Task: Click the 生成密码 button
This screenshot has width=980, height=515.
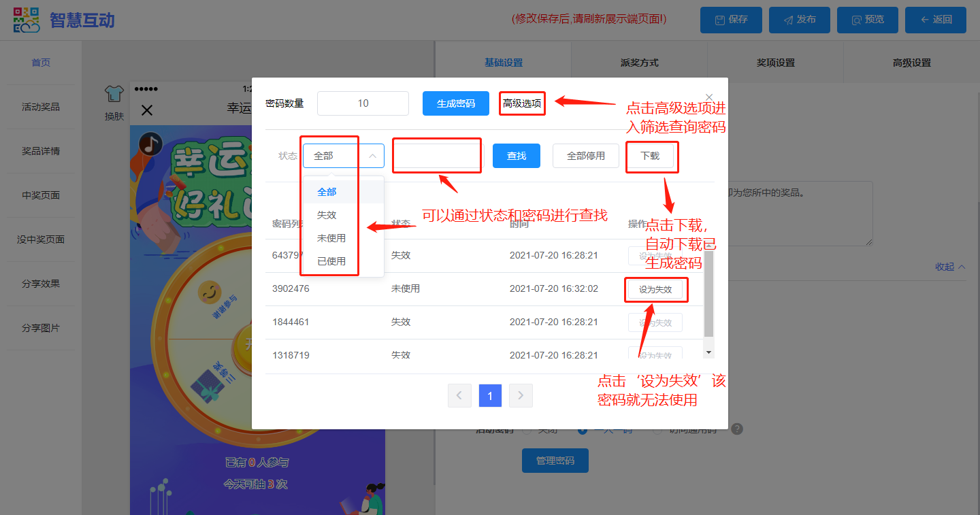Action: click(456, 103)
